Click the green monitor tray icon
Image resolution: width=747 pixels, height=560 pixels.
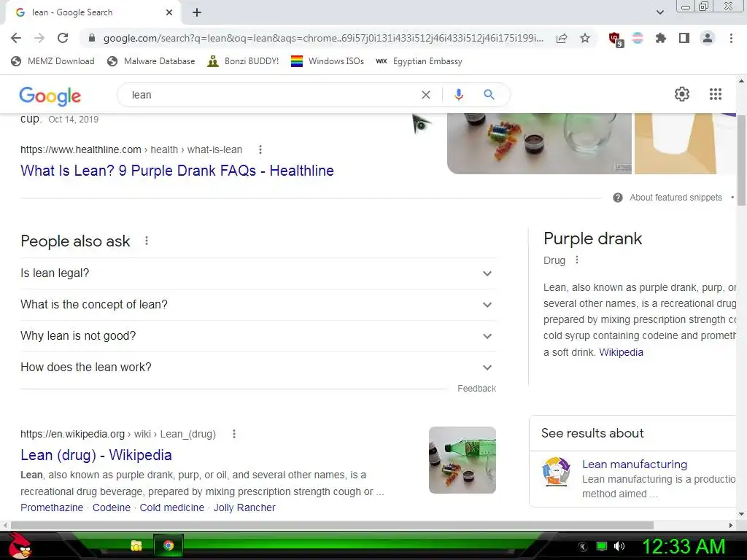[x=602, y=546]
